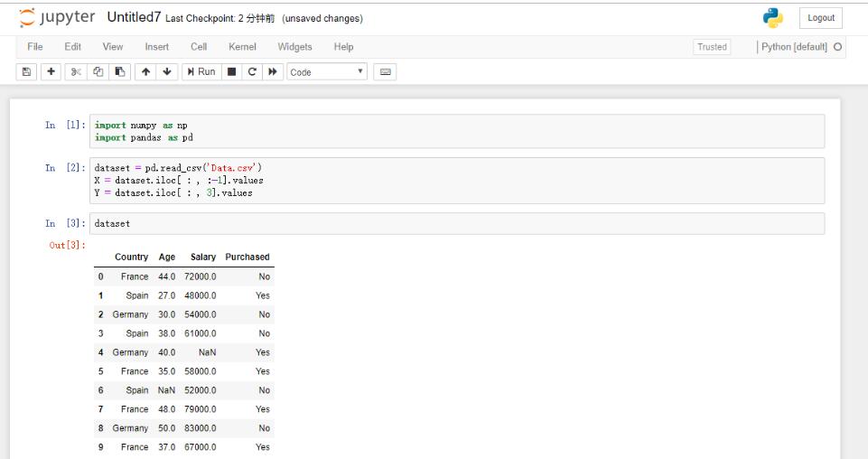Click age value 44.0

pos(166,276)
